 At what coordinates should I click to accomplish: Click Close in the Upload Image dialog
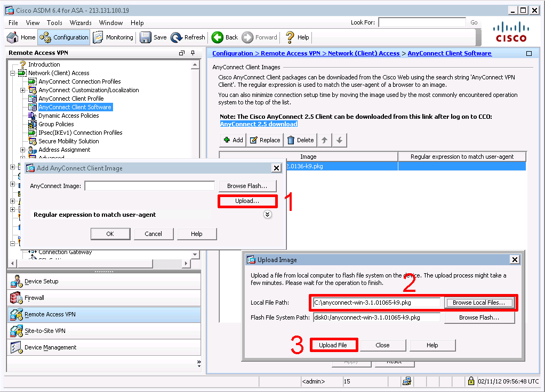[x=383, y=346]
